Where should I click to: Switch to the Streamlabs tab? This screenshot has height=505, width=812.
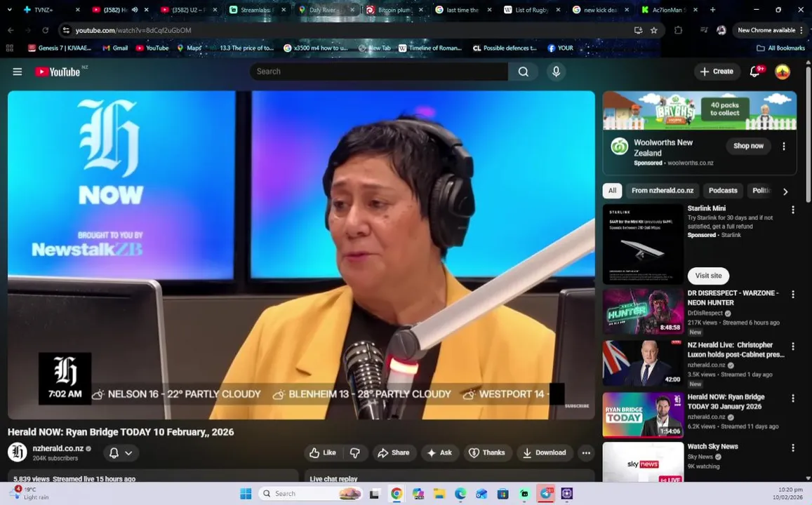click(x=258, y=10)
